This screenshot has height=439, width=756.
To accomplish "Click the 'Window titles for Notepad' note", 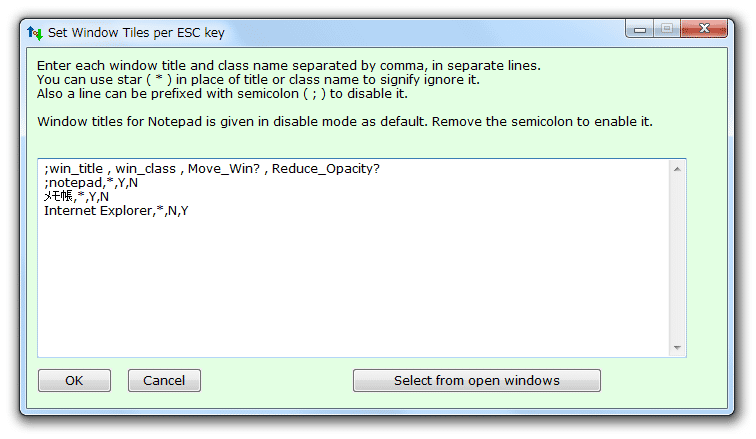I will [x=345, y=121].
